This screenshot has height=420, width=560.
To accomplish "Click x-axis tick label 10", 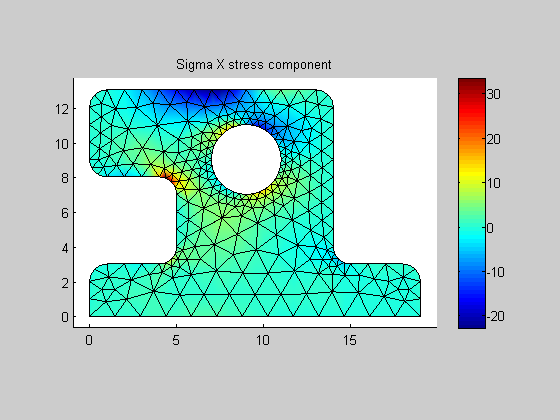I will (263, 340).
